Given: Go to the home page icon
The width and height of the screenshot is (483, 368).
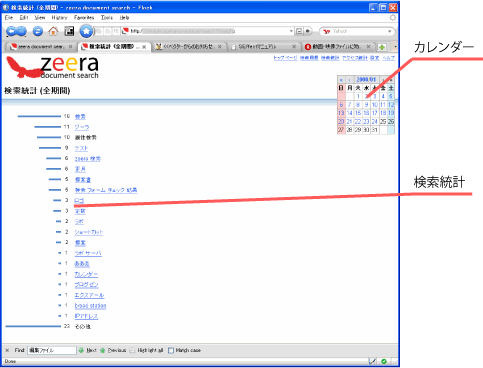Looking at the screenshot, I should pyautogui.click(x=53, y=31).
